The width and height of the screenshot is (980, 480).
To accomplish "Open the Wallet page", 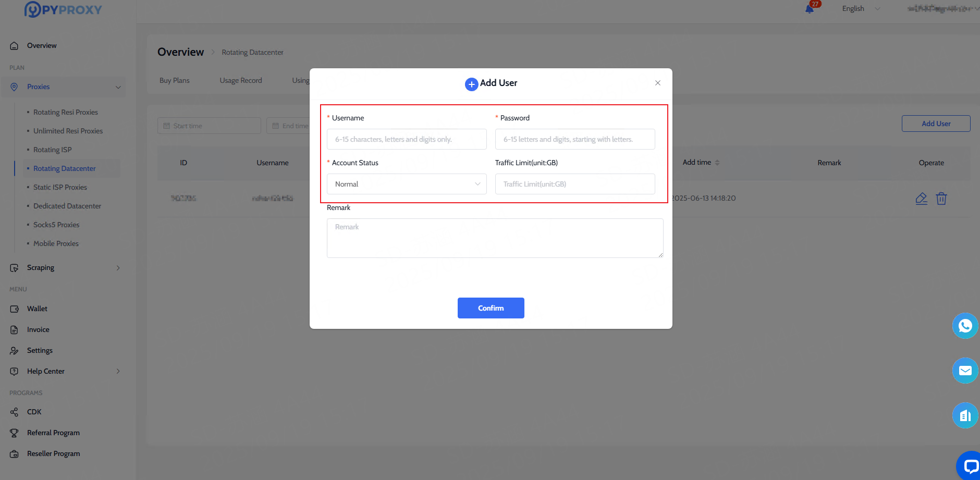I will coord(37,309).
